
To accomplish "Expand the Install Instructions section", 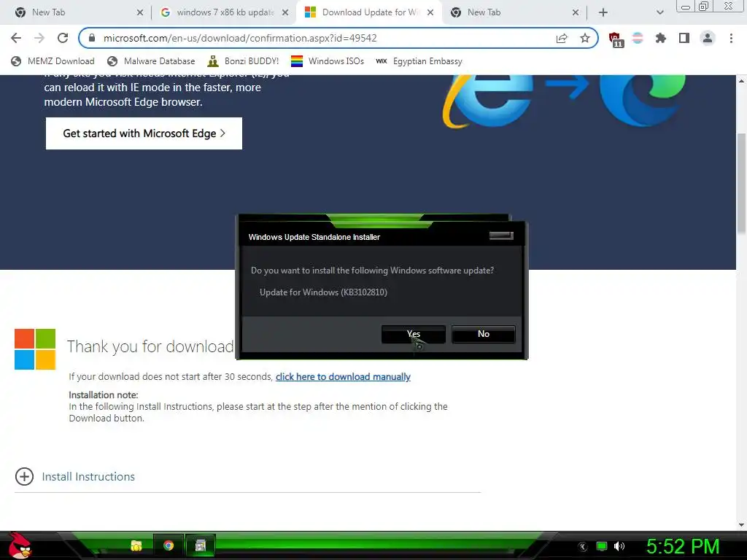I will point(75,476).
